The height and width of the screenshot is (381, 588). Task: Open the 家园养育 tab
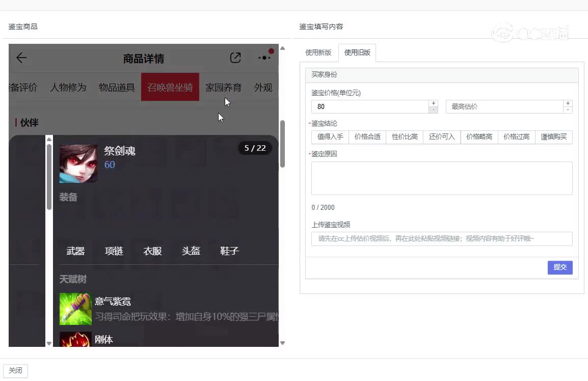223,88
